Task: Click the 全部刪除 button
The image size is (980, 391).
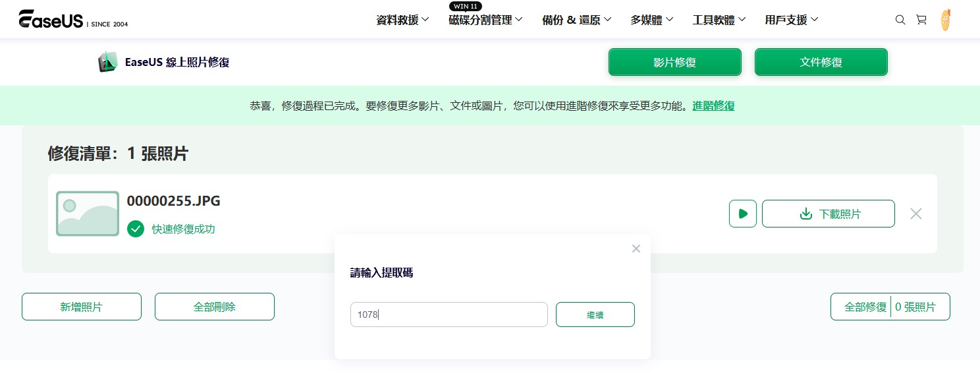Action: tap(215, 307)
